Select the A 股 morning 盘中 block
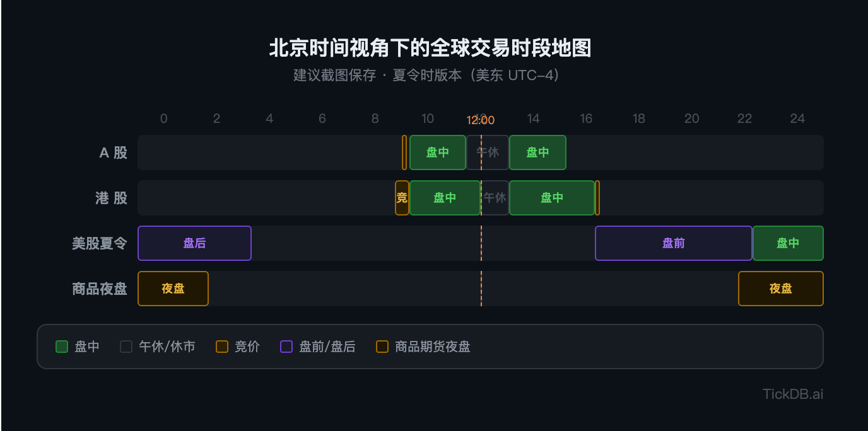This screenshot has height=431, width=868. click(438, 152)
